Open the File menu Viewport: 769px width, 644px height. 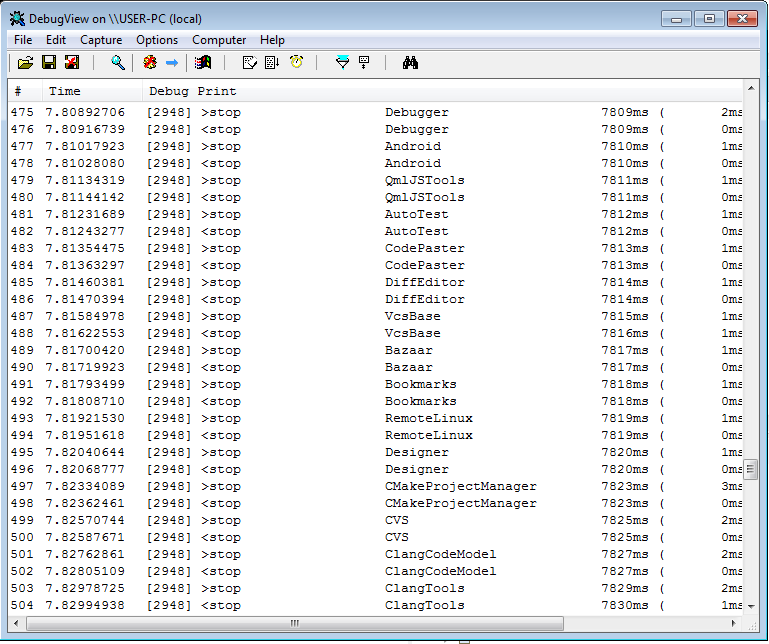(x=23, y=40)
